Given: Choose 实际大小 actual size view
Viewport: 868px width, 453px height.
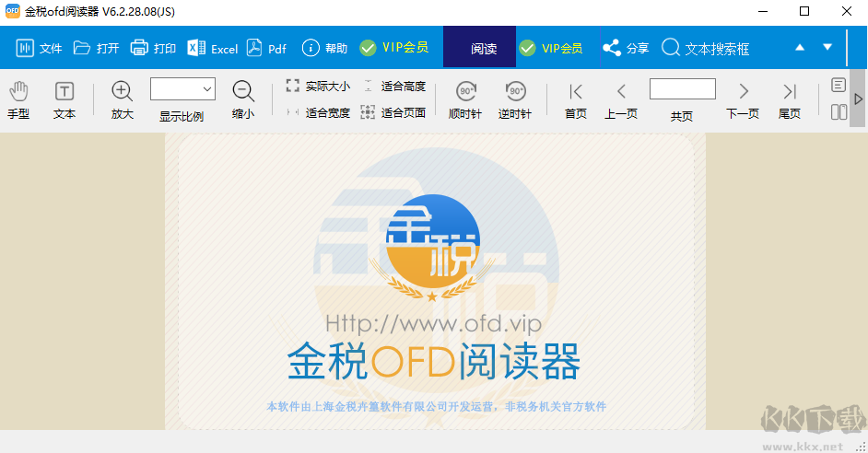Looking at the screenshot, I should 318,87.
